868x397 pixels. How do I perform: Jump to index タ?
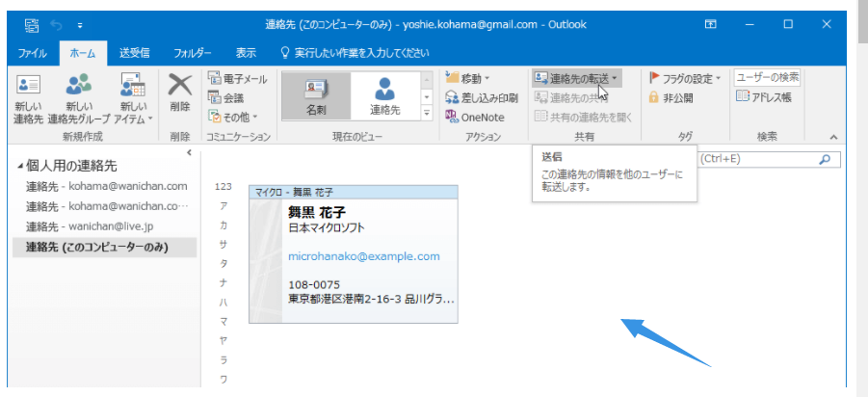[224, 264]
